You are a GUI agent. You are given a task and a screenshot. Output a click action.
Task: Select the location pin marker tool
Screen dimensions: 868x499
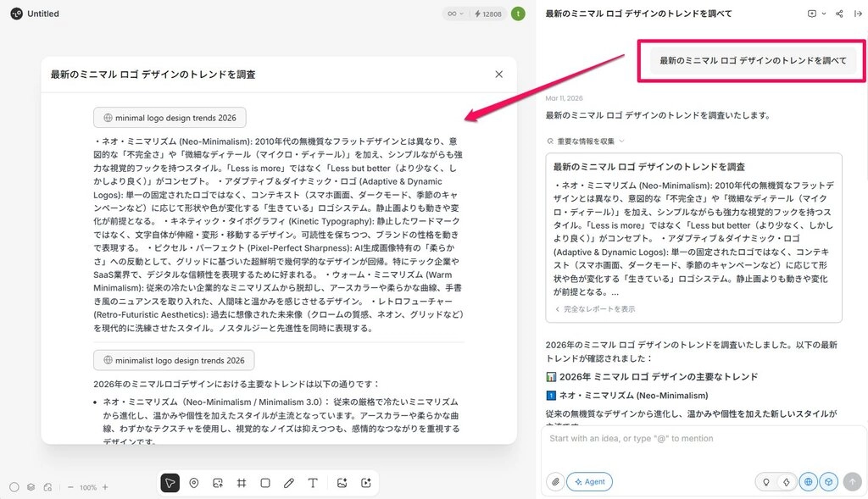194,483
